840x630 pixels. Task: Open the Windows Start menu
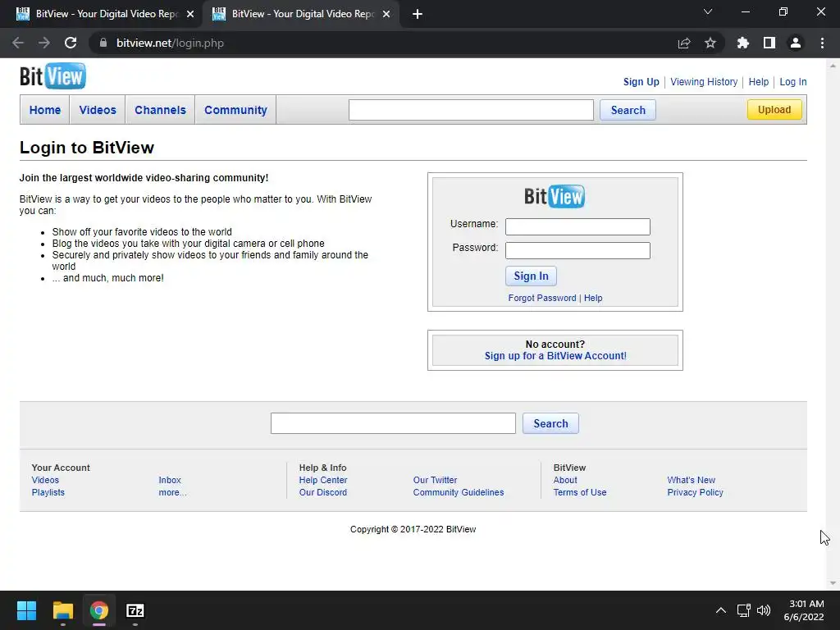point(26,610)
